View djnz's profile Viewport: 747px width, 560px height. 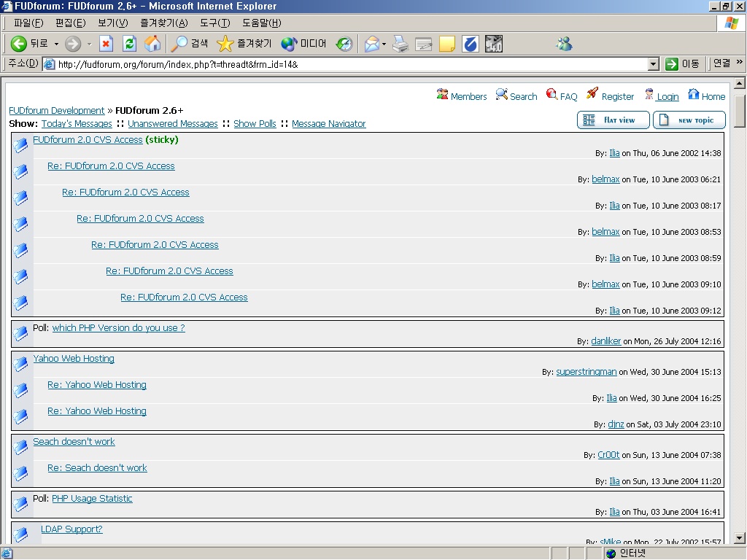pos(616,424)
